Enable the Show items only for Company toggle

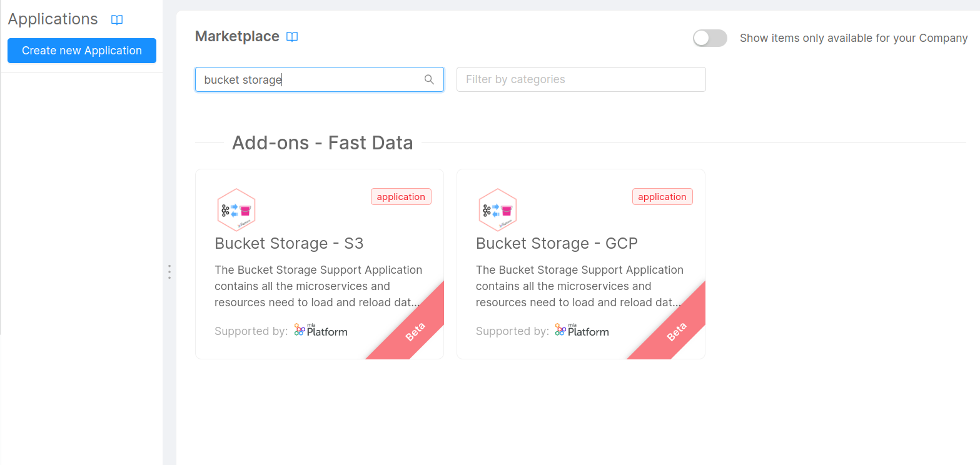click(710, 38)
